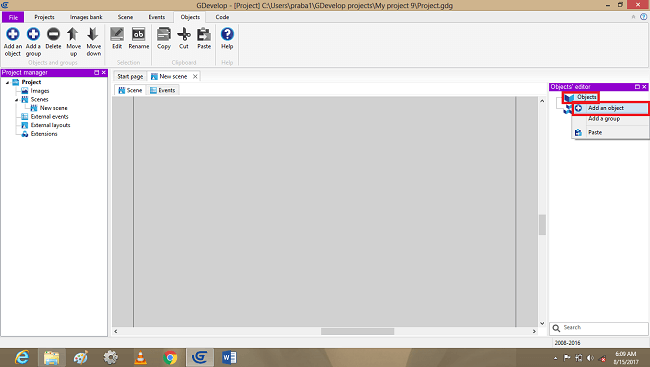Click the Paste ribbon icon
This screenshot has height=367, width=650.
click(204, 34)
